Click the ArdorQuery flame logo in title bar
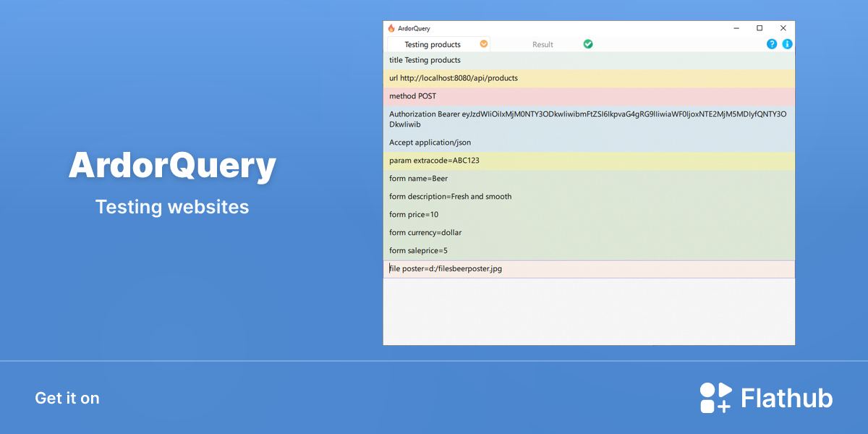Image resolution: width=868 pixels, height=434 pixels. click(x=391, y=28)
